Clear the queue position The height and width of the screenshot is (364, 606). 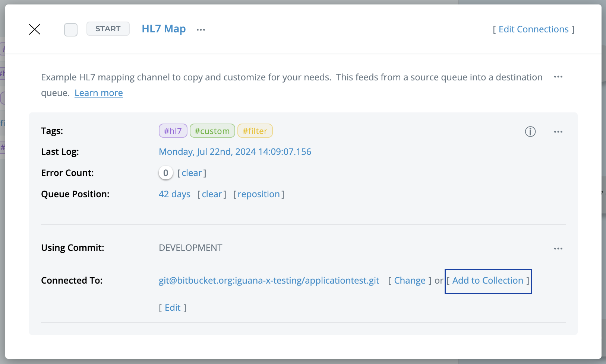coord(212,194)
